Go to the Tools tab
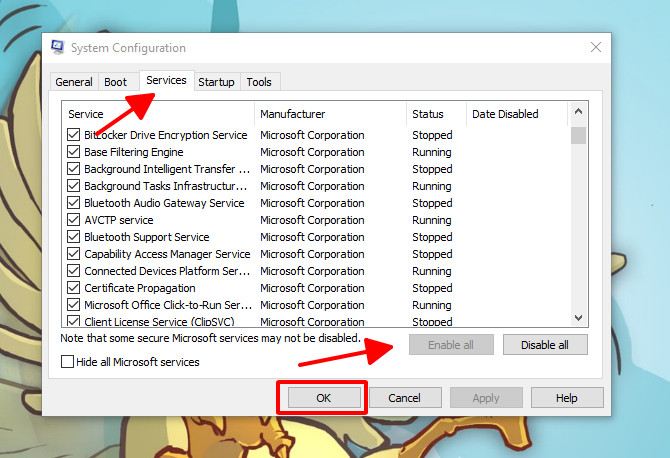This screenshot has width=670, height=458. tap(259, 82)
